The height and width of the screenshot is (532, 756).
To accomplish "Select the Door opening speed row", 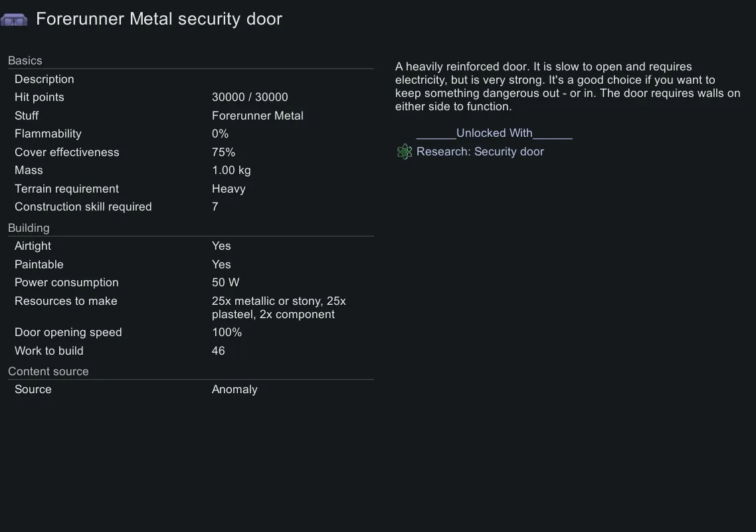I will [191, 332].
